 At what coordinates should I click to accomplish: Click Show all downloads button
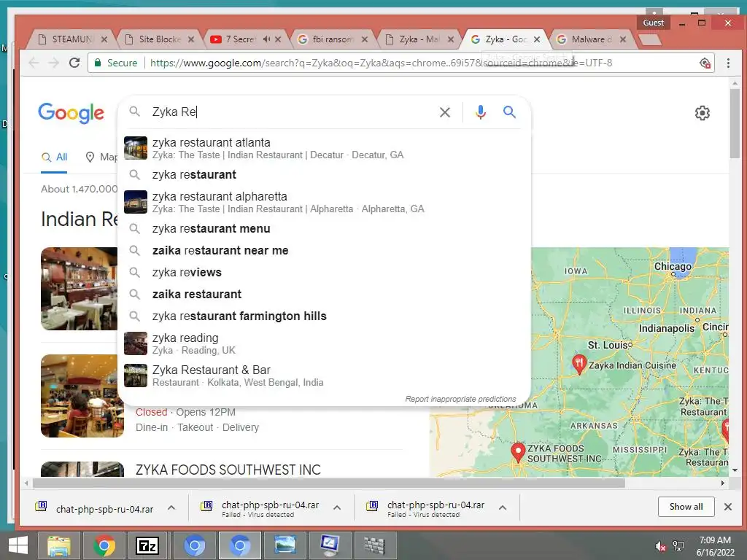(x=686, y=507)
